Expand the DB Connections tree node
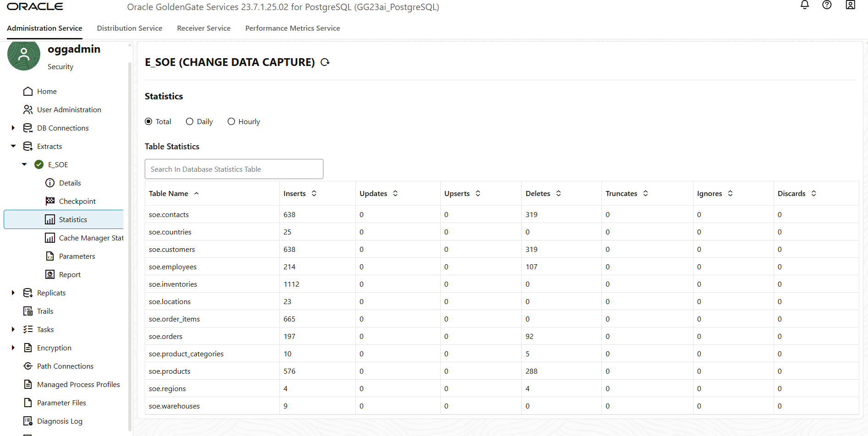The height and width of the screenshot is (436, 868). click(13, 128)
